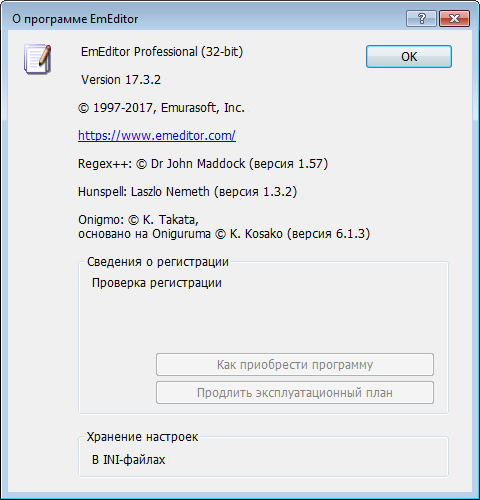Click the '© 1997-2017, Emurasoft, Inc.' text
Screen dimensions: 480x500
pyautogui.click(x=161, y=108)
